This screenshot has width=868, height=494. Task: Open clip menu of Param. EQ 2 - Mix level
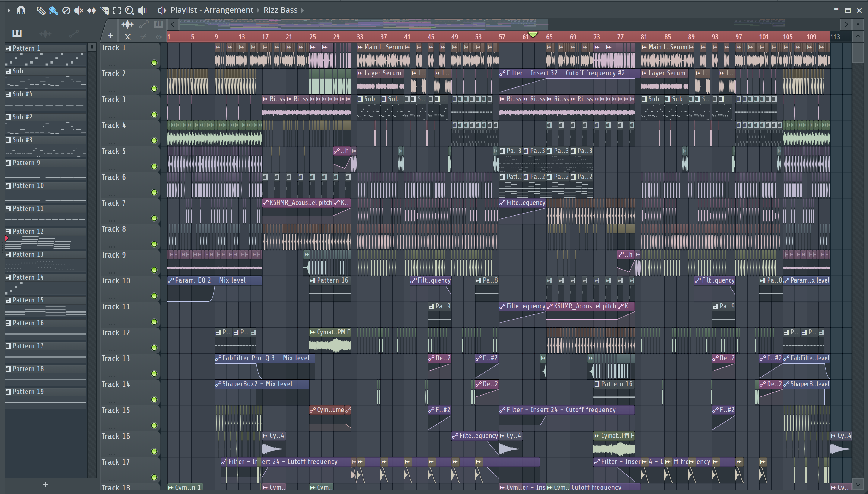(171, 281)
